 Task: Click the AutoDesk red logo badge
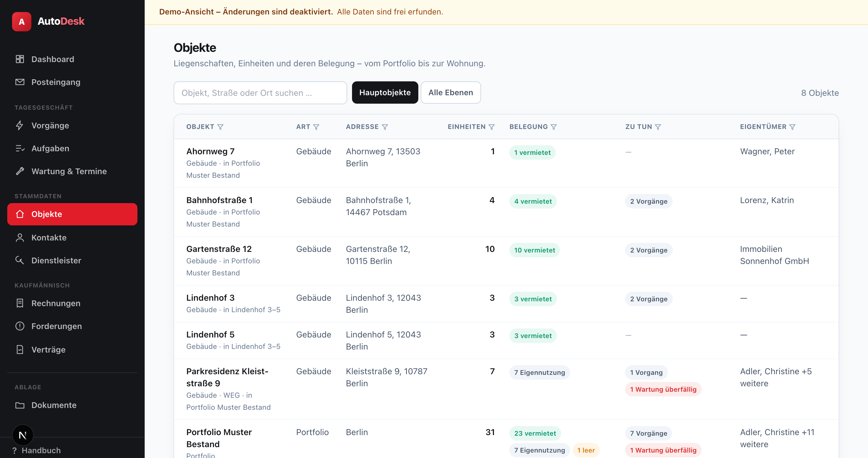(x=22, y=22)
